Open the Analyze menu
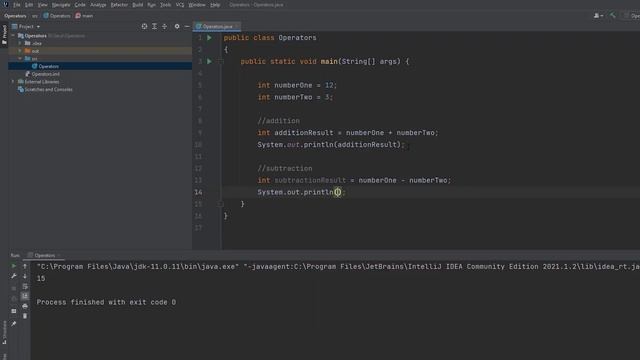 click(98, 5)
